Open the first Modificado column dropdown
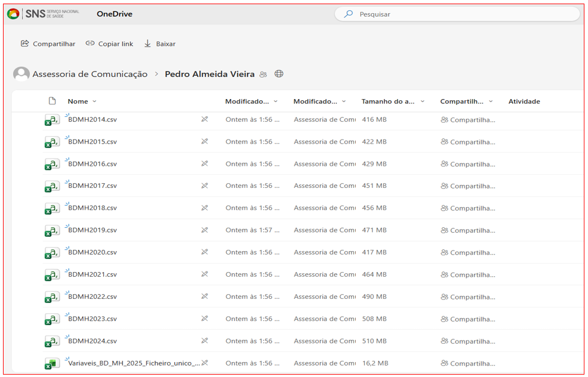Image resolution: width=588 pixels, height=377 pixels. [x=276, y=101]
